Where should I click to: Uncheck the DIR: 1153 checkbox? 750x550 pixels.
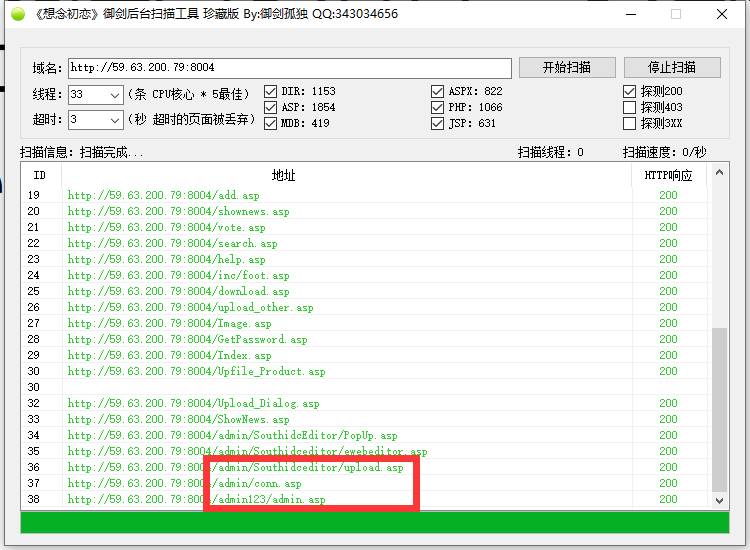[270, 91]
